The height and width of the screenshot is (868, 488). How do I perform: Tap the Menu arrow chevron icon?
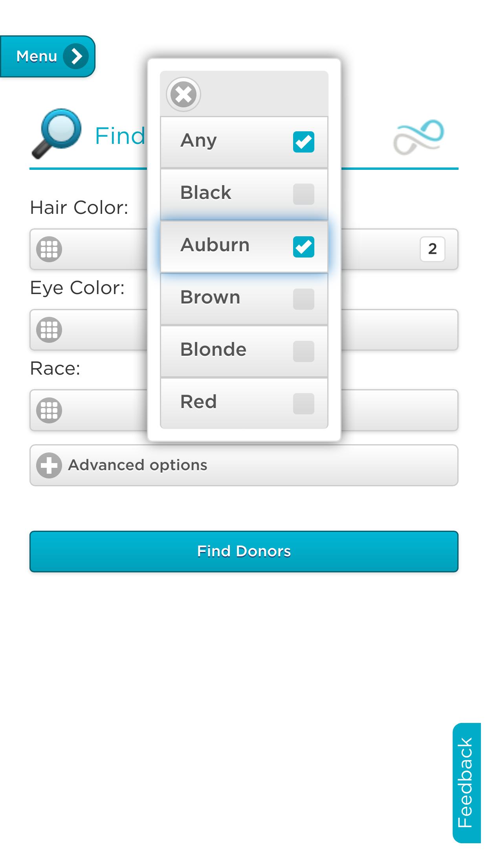76,57
